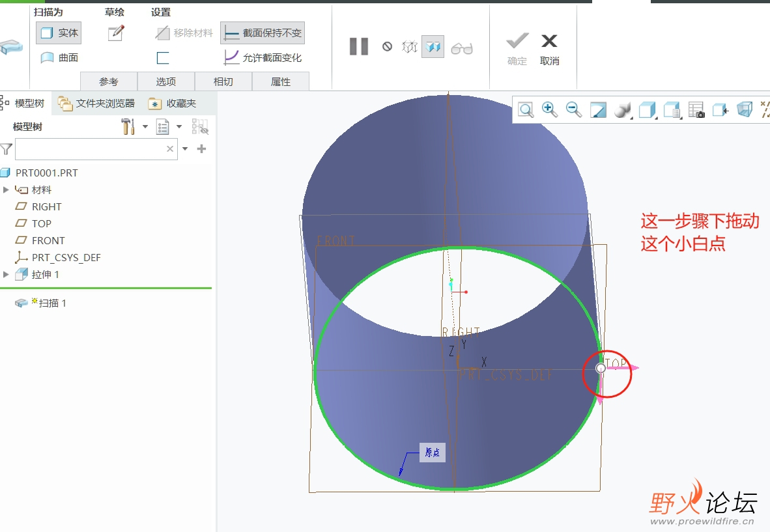The width and height of the screenshot is (770, 532).
Task: Click the Zoom In icon
Action: click(550, 109)
